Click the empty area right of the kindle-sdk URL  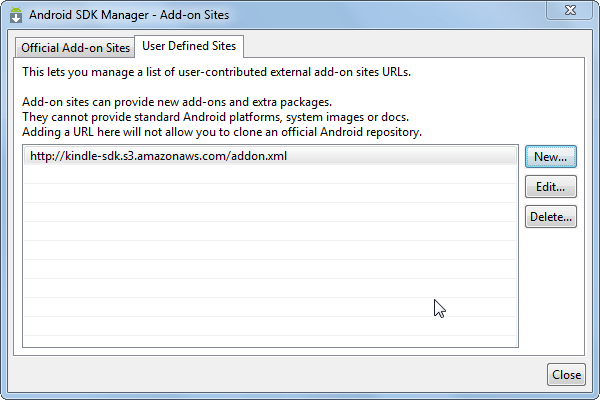coord(400,156)
